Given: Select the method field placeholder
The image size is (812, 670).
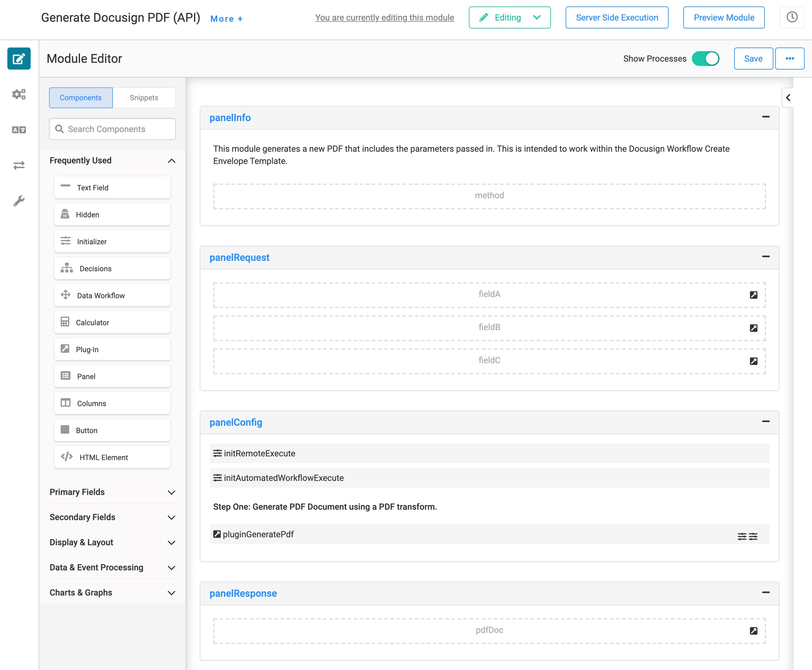Looking at the screenshot, I should click(489, 196).
